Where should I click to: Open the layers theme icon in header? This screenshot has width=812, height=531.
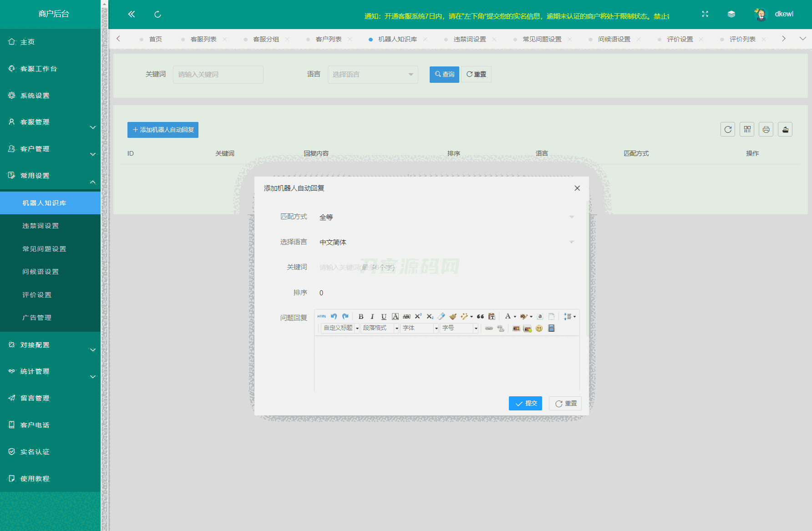[731, 14]
